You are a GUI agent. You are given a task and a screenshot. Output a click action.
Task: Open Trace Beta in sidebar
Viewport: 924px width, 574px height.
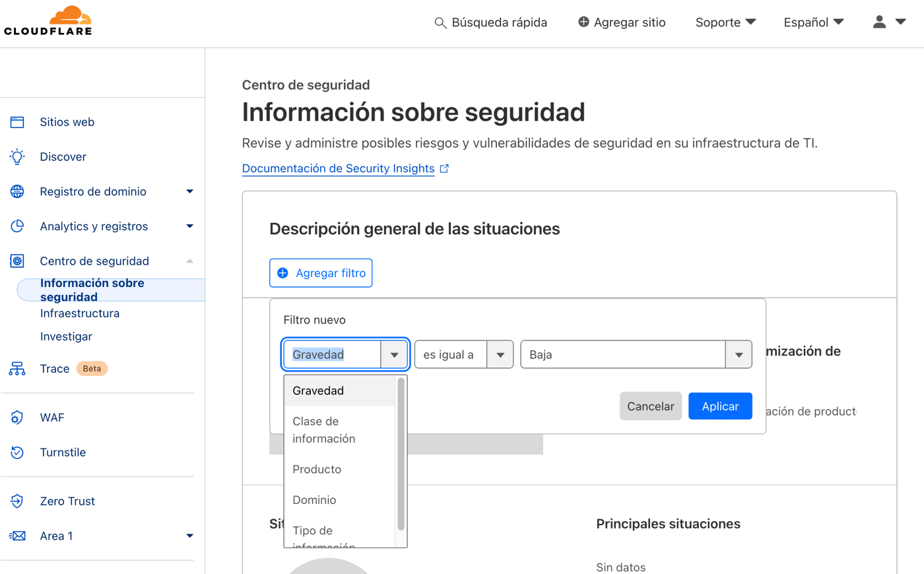pos(73,369)
